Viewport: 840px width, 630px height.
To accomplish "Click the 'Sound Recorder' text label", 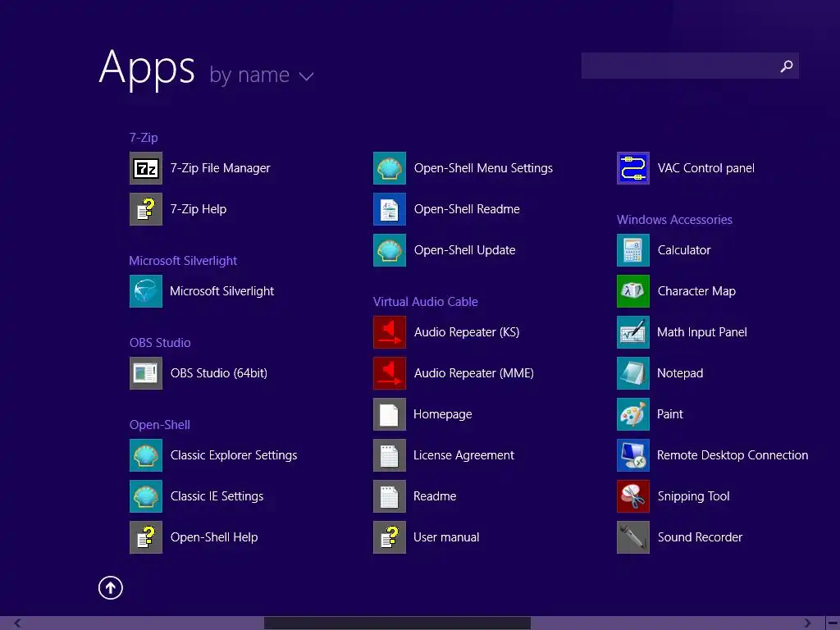I will tap(700, 537).
